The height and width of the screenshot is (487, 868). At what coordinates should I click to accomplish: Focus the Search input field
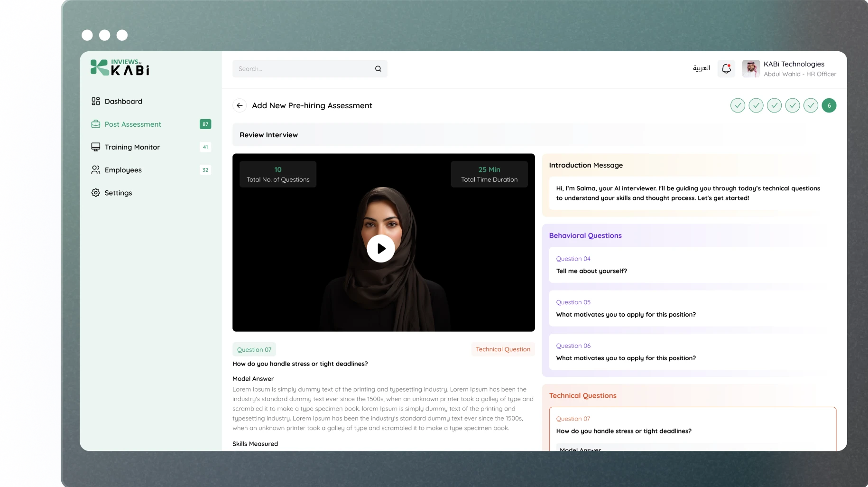(x=310, y=68)
